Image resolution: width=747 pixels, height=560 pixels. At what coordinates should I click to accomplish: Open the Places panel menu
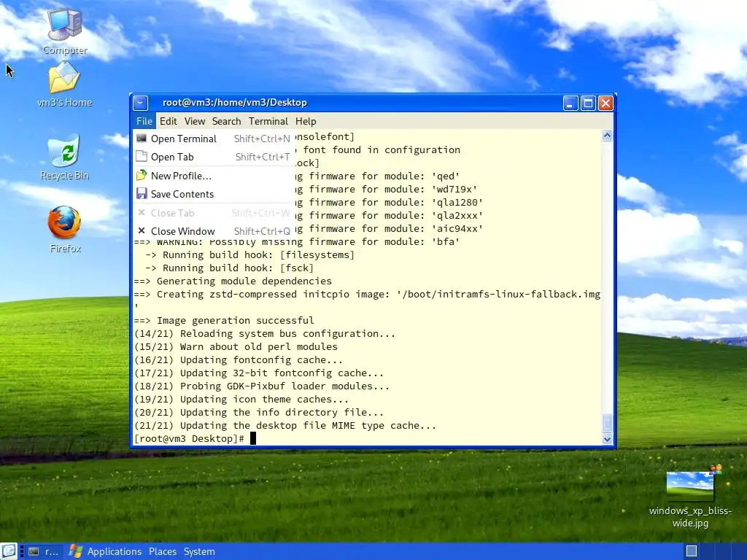(x=163, y=551)
